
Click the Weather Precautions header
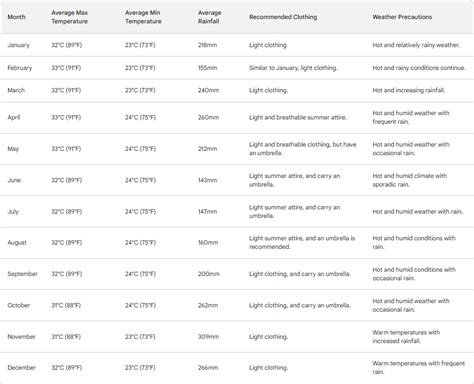402,17
